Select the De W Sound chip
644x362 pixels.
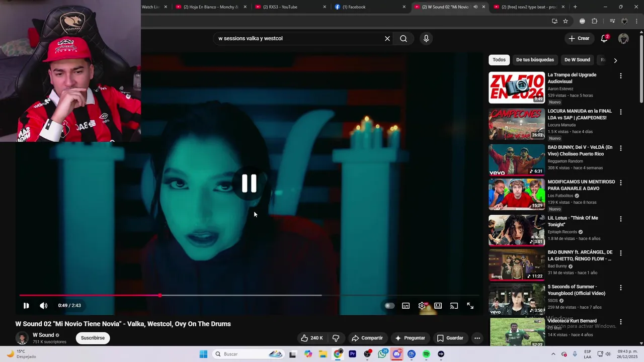pos(577,60)
